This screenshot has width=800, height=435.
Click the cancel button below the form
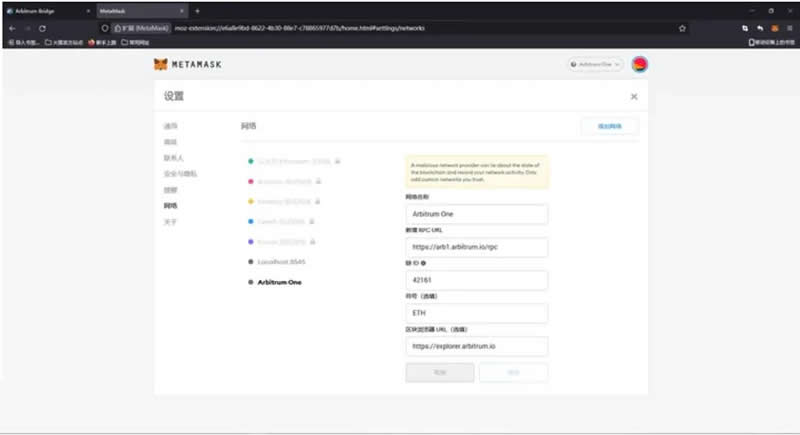(440, 372)
